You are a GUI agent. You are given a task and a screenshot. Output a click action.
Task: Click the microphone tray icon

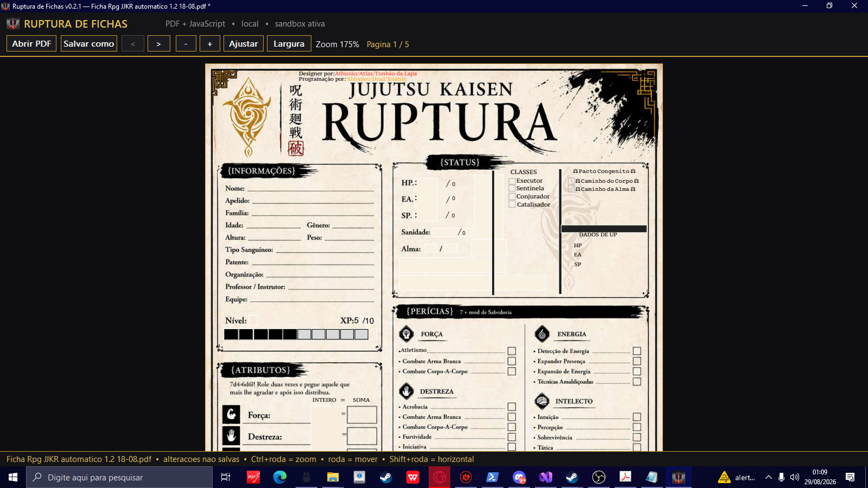pos(781,477)
